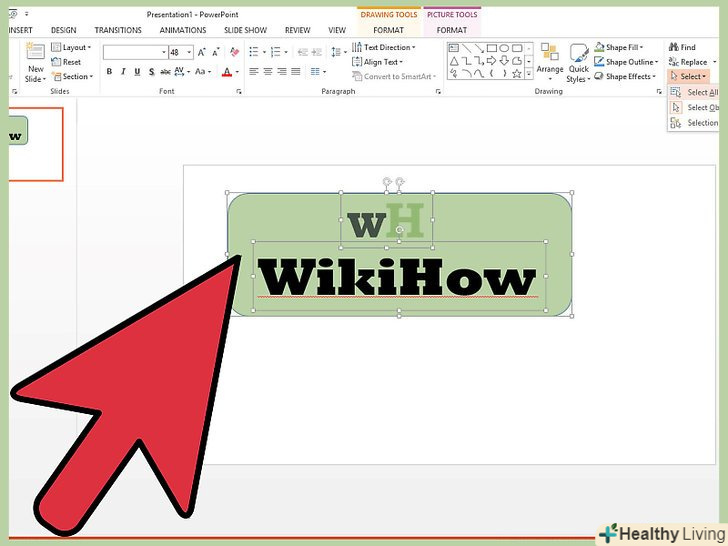Image resolution: width=728 pixels, height=546 pixels.
Task: Toggle underline formatting
Action: pyautogui.click(x=137, y=72)
